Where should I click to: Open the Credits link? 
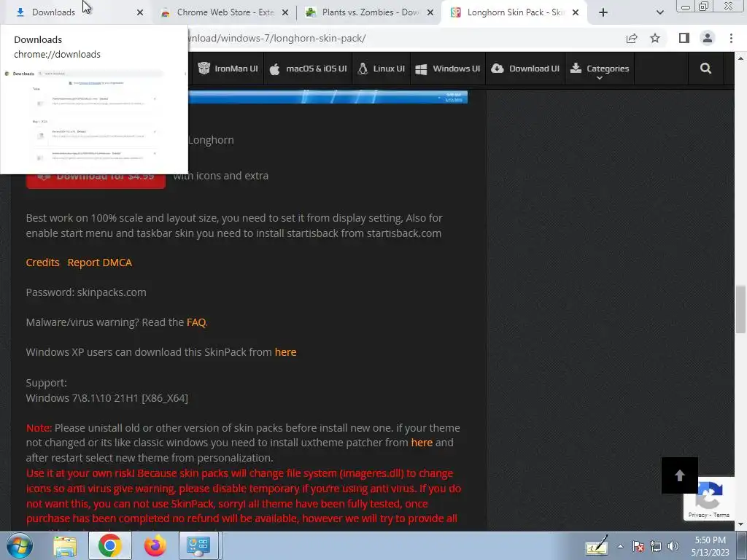pyautogui.click(x=42, y=262)
